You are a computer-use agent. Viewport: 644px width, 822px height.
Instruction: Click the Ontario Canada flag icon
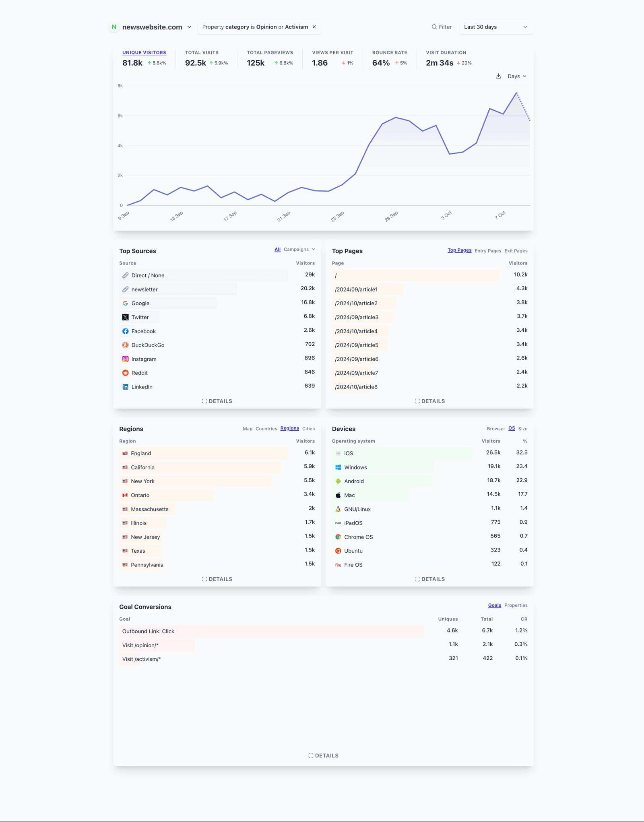[x=125, y=495]
